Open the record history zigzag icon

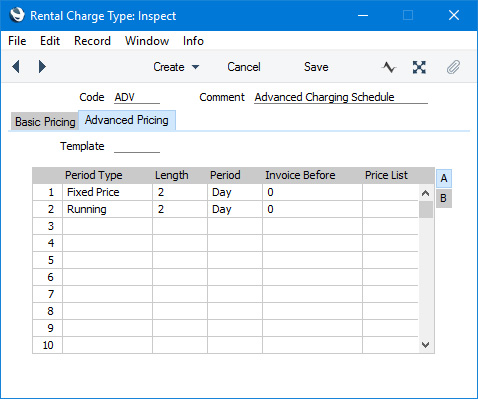(x=389, y=67)
